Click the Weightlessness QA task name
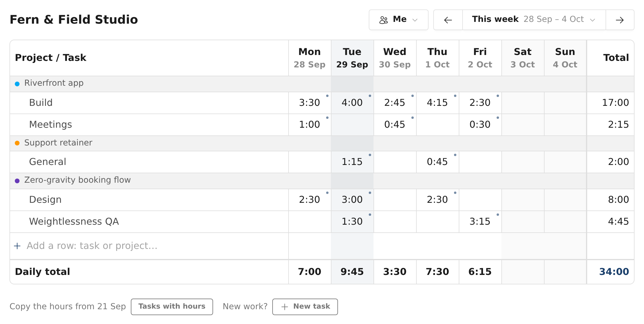This screenshot has height=324, width=644. click(x=74, y=222)
